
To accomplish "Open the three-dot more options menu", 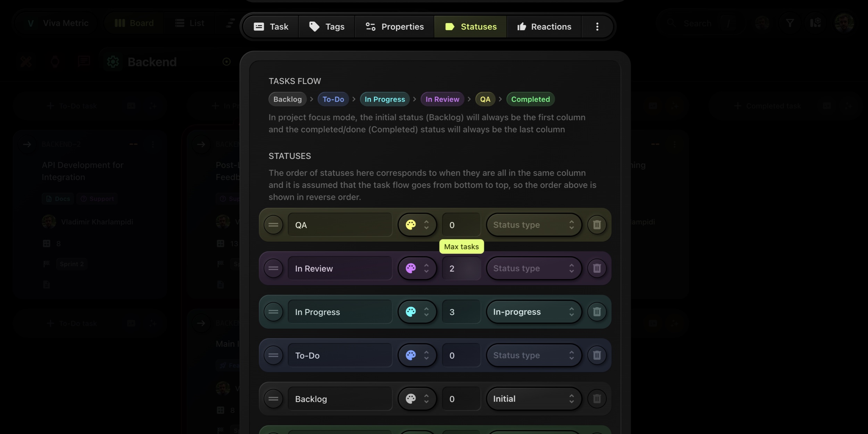I will click(x=597, y=26).
